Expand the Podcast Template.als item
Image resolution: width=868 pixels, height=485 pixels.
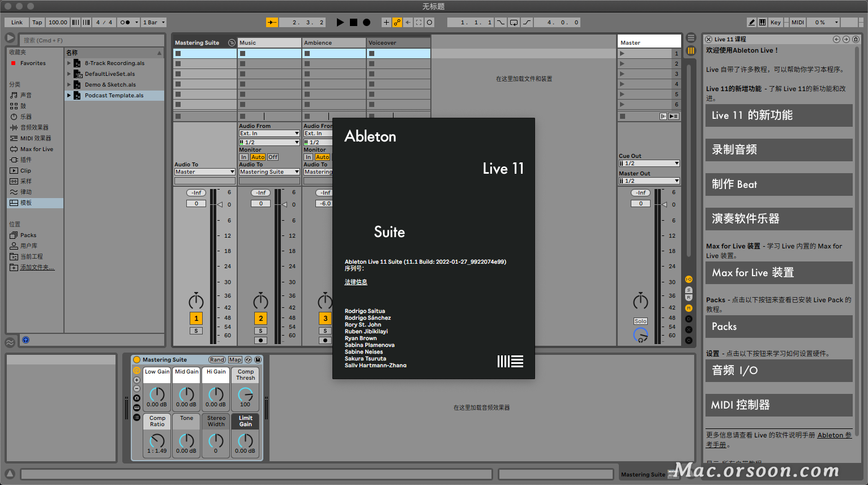(69, 96)
